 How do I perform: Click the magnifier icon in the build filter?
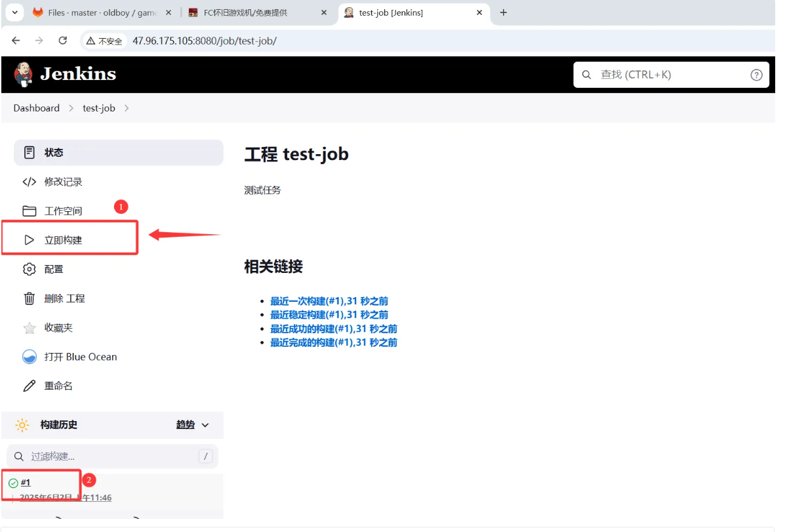tap(19, 456)
